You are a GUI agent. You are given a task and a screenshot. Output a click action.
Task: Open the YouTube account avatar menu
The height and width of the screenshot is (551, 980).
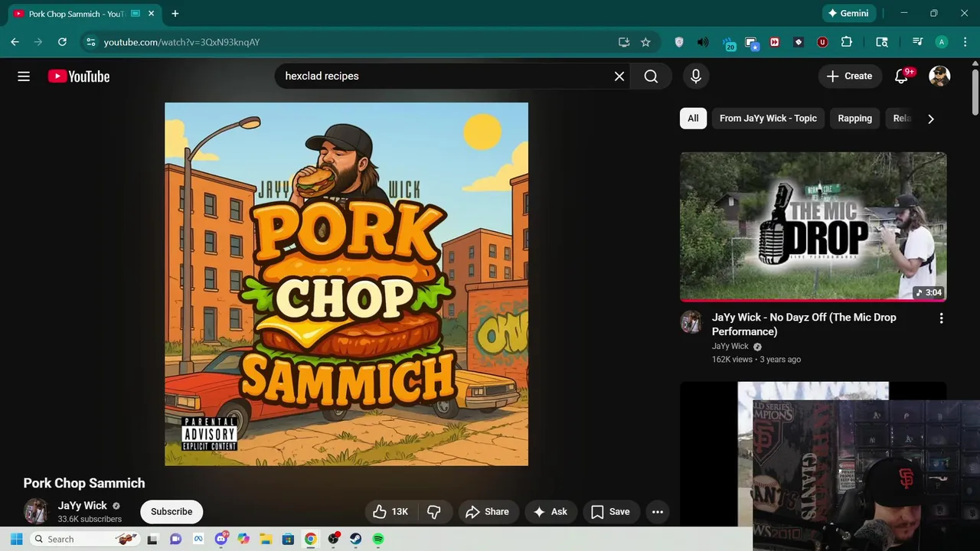pos(939,76)
